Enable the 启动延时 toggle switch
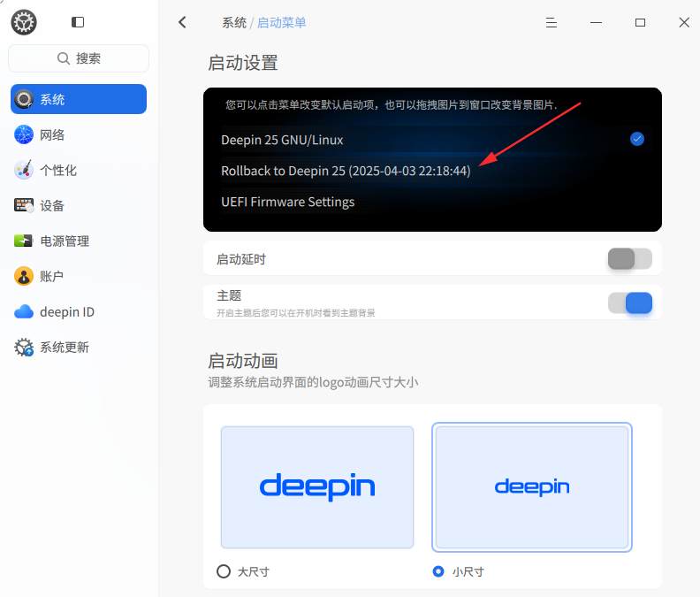The width and height of the screenshot is (700, 597). pyautogui.click(x=630, y=259)
